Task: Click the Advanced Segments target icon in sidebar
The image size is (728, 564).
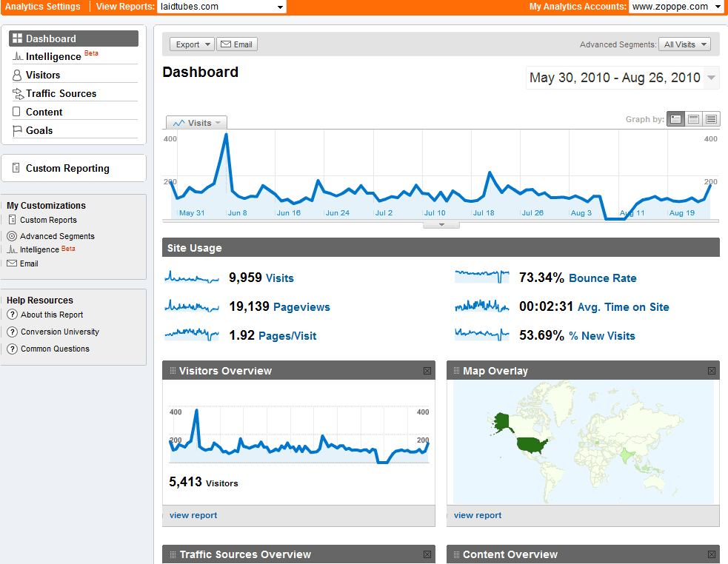Action: click(x=12, y=236)
